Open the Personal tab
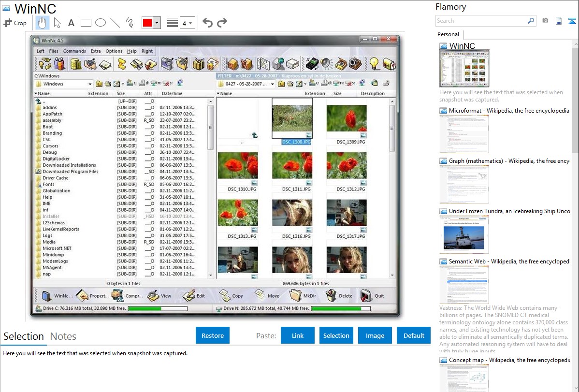 pos(449,34)
